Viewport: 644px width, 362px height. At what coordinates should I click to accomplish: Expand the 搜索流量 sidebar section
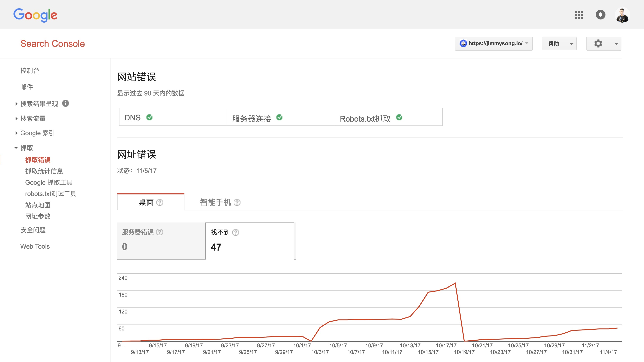pyautogui.click(x=33, y=118)
